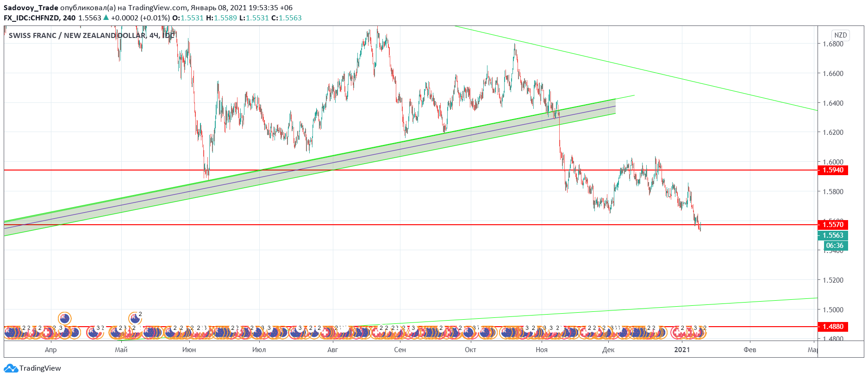Click the Фев label on time axis
The image size is (868, 379).
coord(750,350)
